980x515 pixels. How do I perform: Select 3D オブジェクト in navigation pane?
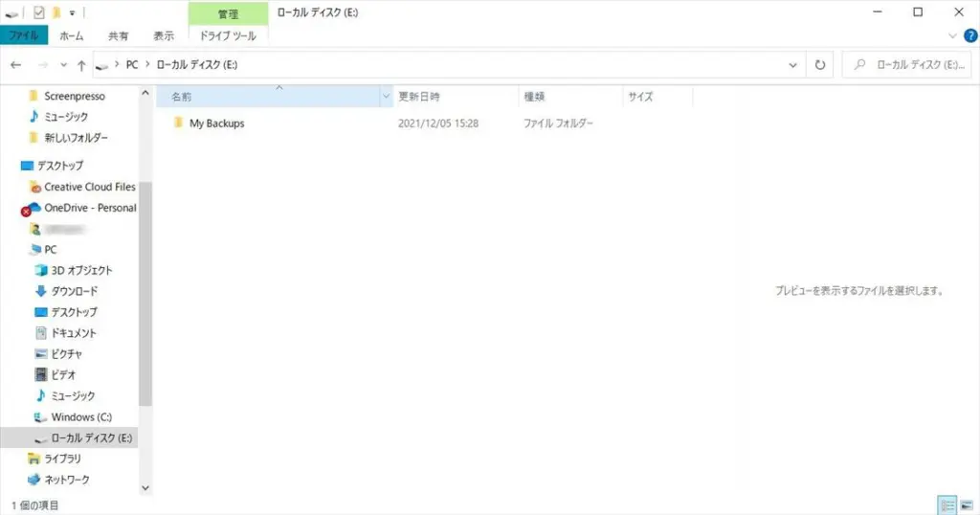pos(81,270)
